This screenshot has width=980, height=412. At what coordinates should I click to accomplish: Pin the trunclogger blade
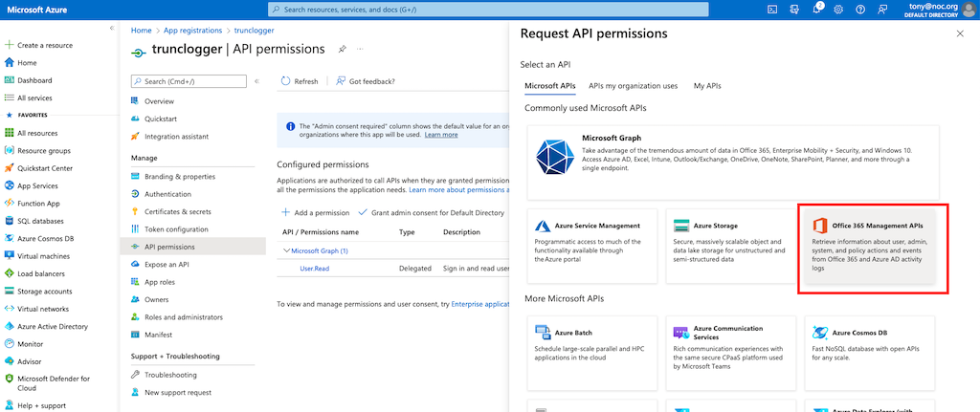point(342,50)
